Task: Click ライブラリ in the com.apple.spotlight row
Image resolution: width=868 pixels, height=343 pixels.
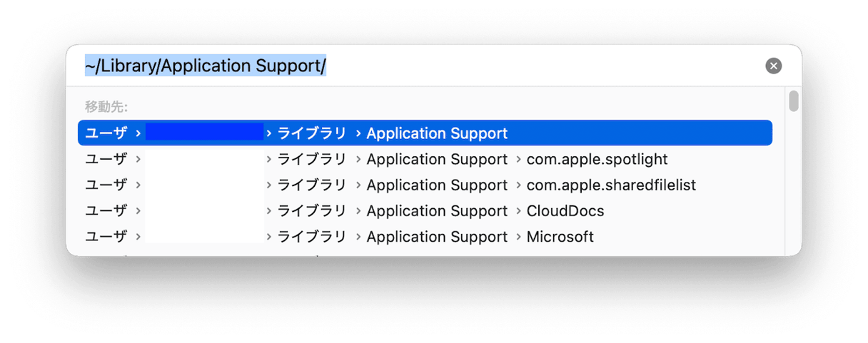Action: [311, 159]
